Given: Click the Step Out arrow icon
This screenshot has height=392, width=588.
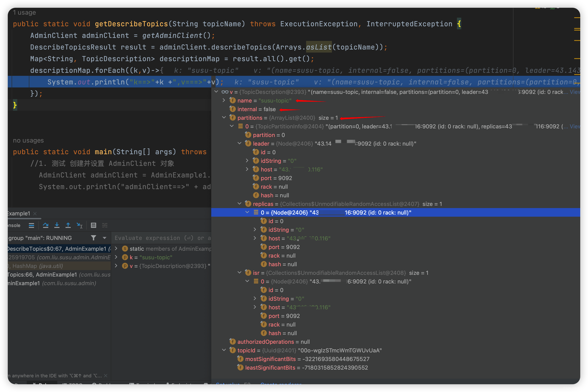Looking at the screenshot, I should (68, 225).
